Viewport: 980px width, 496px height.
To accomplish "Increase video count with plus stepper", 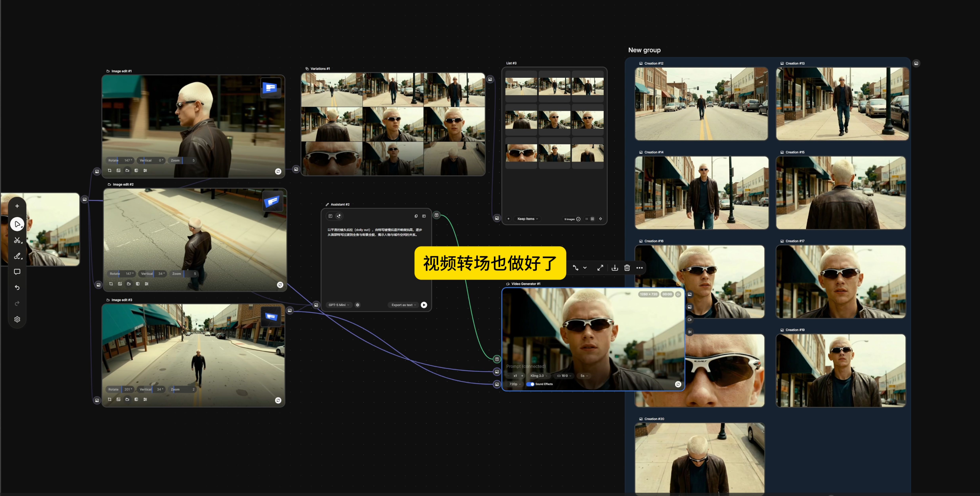I will (x=522, y=376).
